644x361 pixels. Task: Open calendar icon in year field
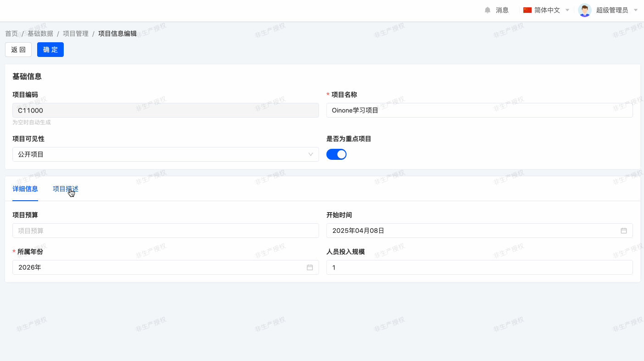pyautogui.click(x=310, y=267)
